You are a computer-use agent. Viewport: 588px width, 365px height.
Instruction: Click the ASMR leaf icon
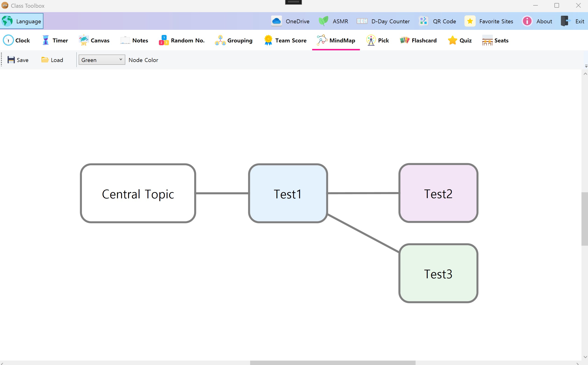[x=323, y=21]
